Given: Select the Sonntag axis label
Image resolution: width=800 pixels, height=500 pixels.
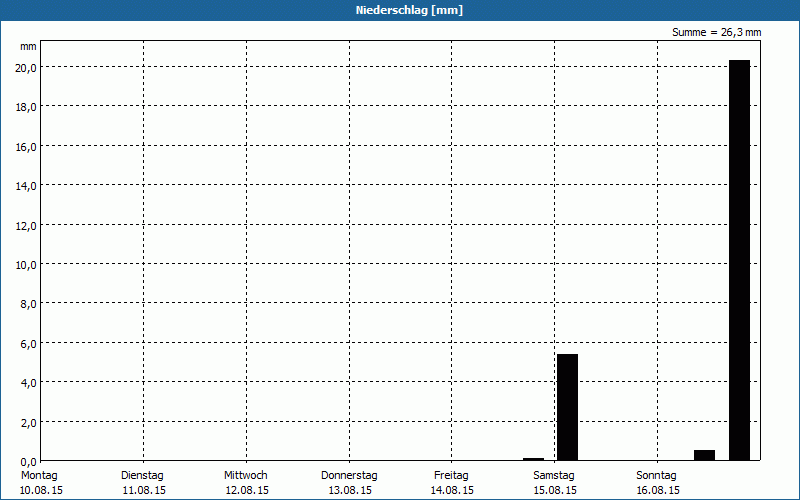Looking at the screenshot, I should (x=657, y=476).
